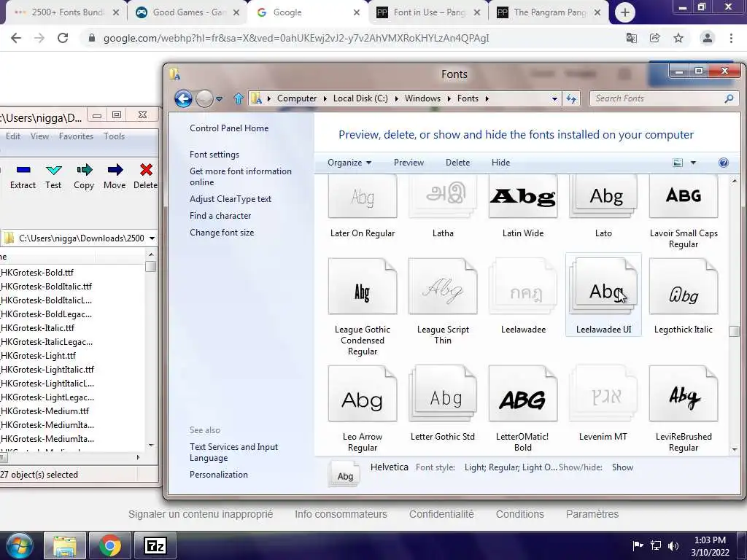Click the share page icon in Chrome
This screenshot has height=560, width=747.
pyautogui.click(x=654, y=38)
